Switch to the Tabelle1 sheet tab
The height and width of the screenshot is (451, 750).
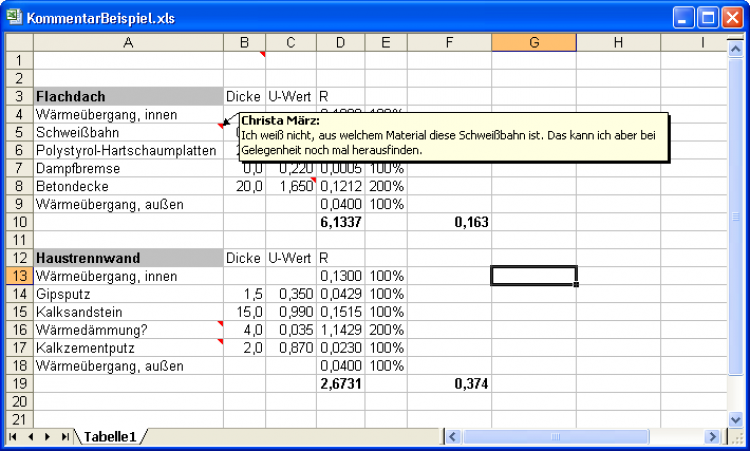click(109, 437)
